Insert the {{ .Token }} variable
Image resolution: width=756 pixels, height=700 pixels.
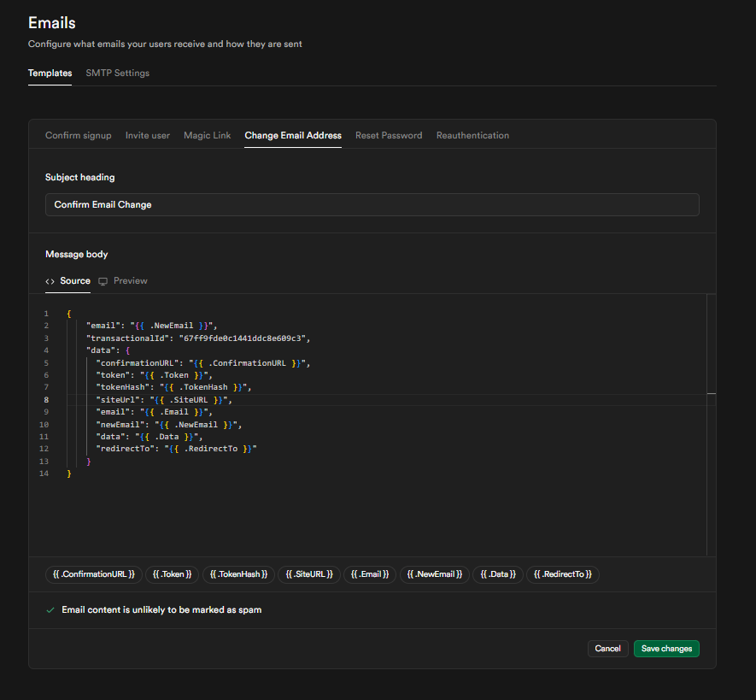coord(172,574)
